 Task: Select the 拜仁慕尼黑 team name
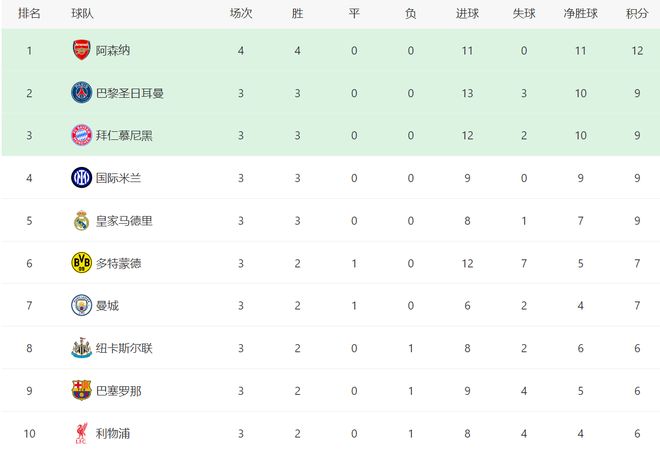(x=125, y=135)
